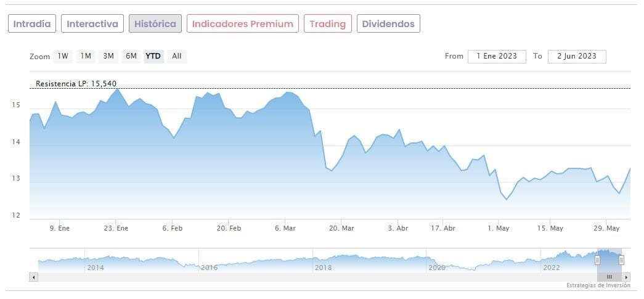Switch to the Intradía tab
The width and height of the screenshot is (644, 299).
coord(32,24)
